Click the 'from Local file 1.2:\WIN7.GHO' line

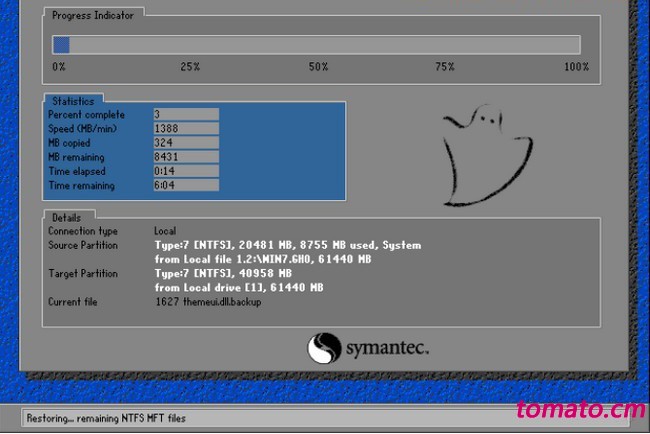pos(263,259)
